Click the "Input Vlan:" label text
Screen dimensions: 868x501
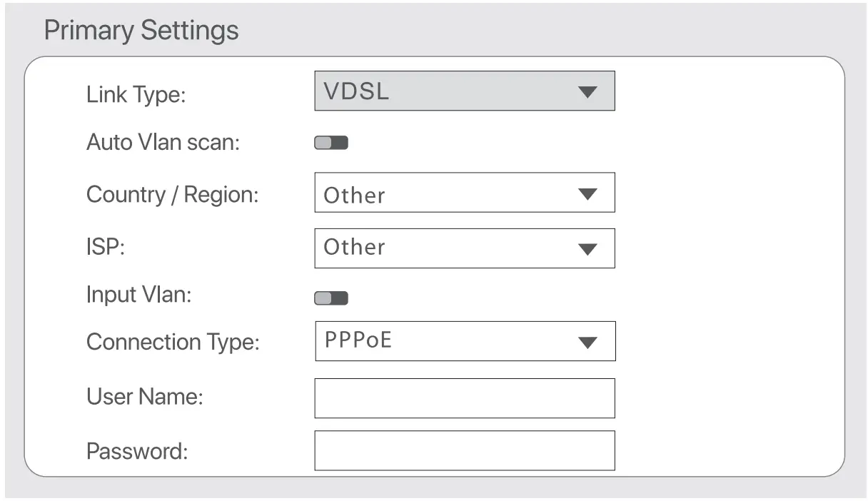[x=138, y=295]
